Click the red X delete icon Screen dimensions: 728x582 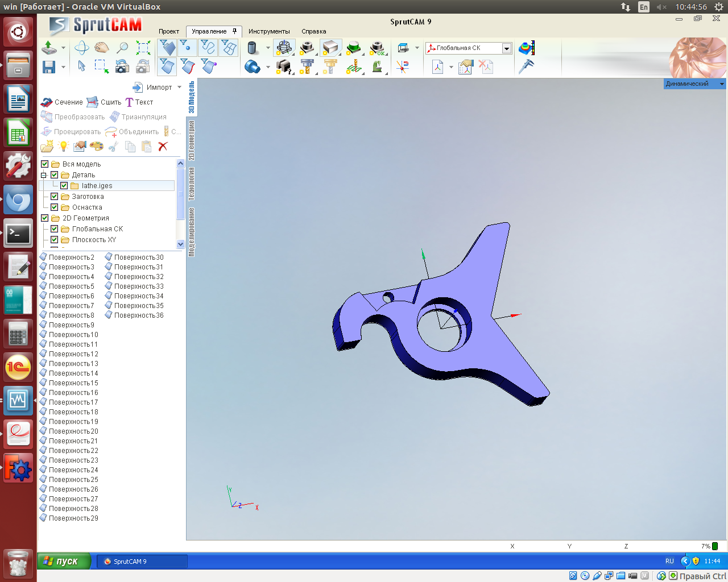(163, 146)
